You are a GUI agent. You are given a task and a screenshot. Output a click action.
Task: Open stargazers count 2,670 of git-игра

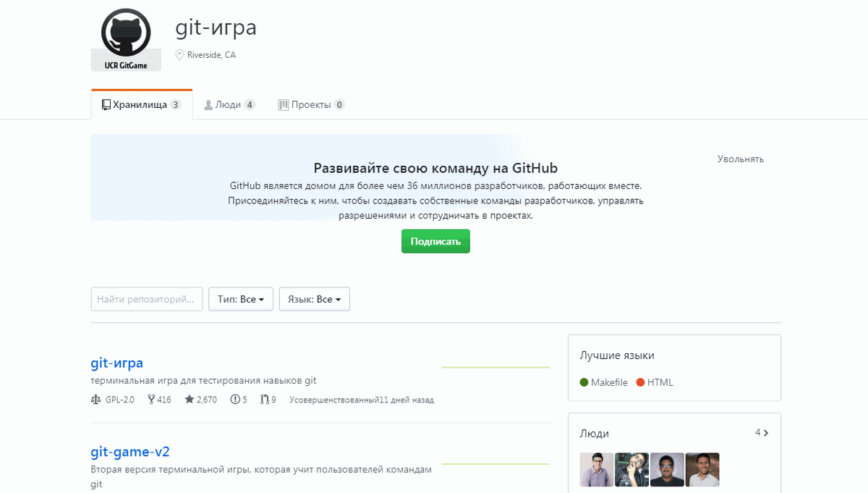(200, 400)
